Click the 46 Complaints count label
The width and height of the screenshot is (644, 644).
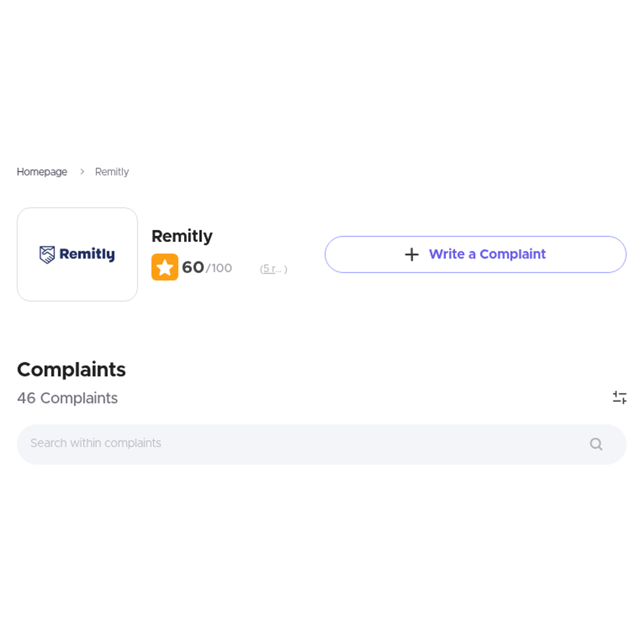click(x=67, y=398)
